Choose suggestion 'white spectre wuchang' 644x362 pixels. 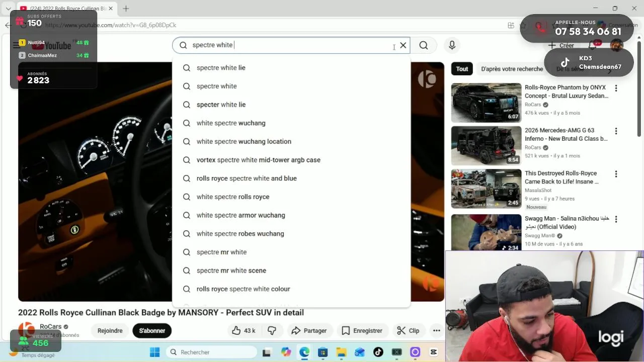point(291,123)
